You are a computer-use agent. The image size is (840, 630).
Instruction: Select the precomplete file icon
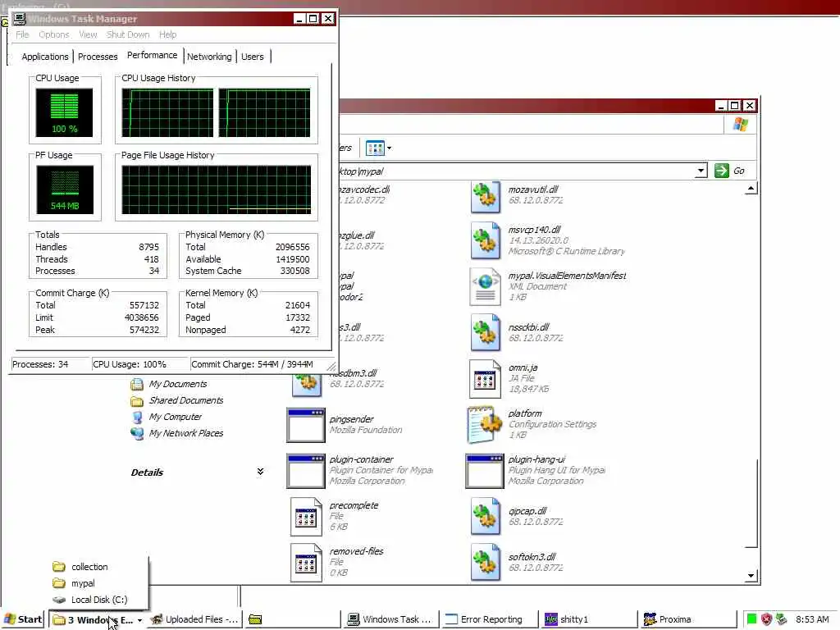[x=306, y=517]
